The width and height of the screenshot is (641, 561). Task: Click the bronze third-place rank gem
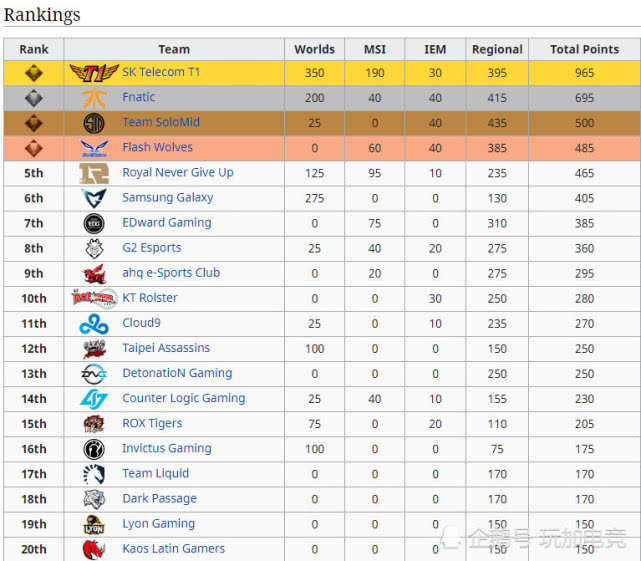click(34, 123)
